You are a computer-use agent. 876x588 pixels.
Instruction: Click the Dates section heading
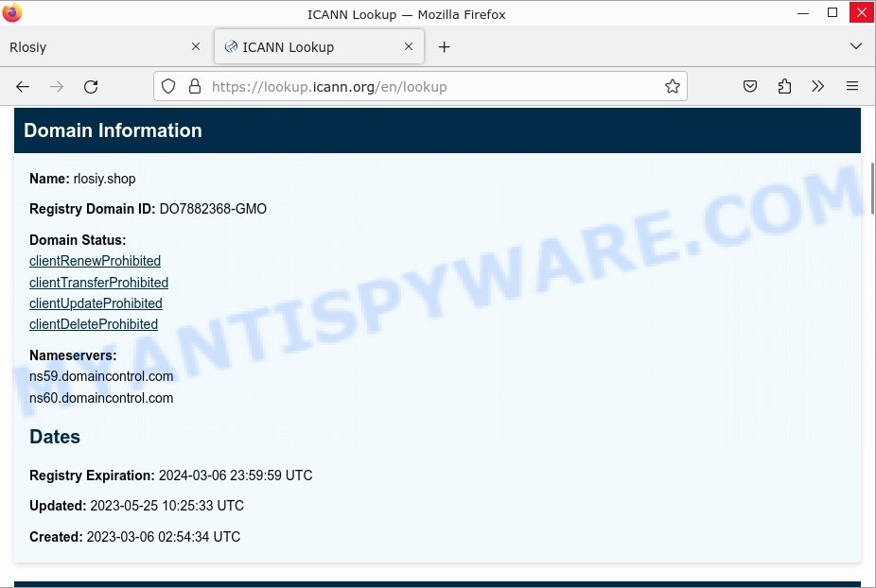pos(55,437)
